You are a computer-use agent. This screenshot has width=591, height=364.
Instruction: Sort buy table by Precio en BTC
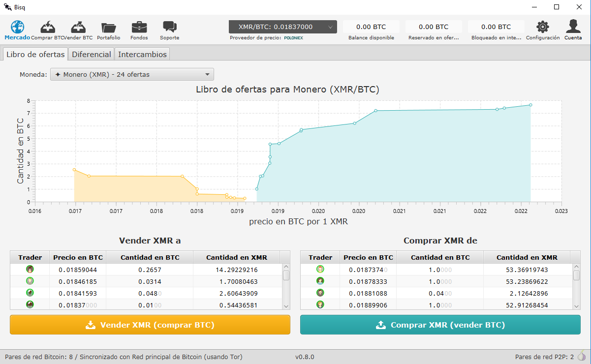[x=369, y=257]
